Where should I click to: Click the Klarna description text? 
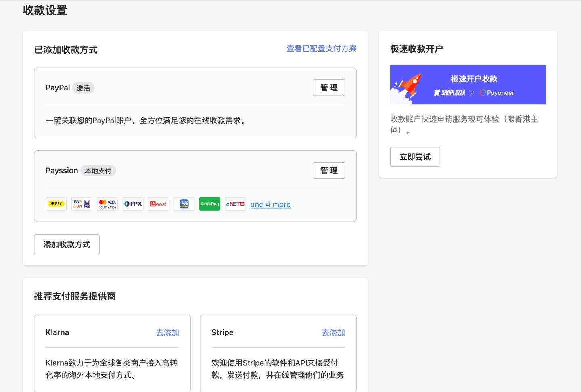tap(112, 369)
